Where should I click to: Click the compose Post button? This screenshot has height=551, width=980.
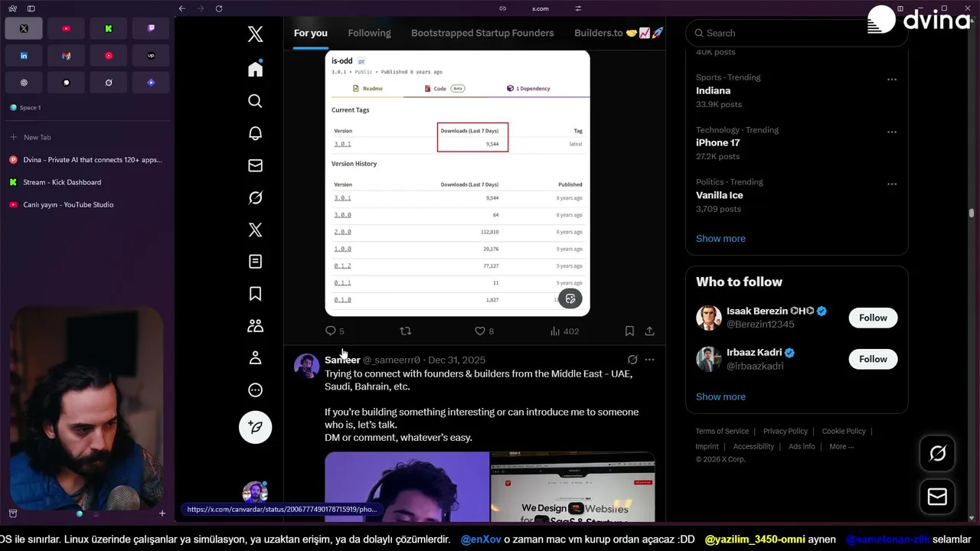coord(256,427)
